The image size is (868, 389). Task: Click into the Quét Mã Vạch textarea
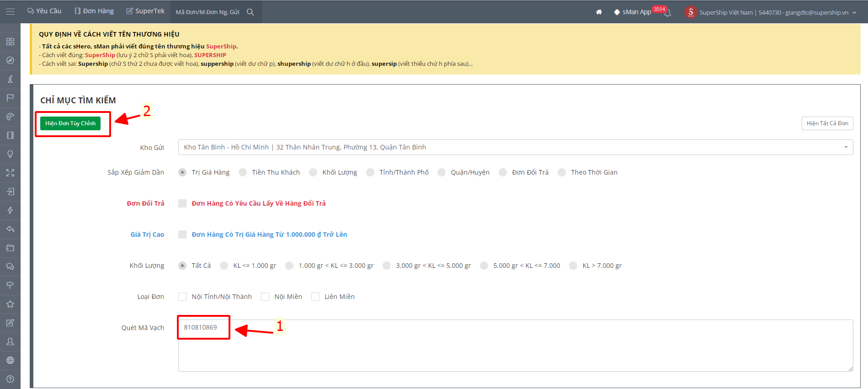click(x=516, y=346)
